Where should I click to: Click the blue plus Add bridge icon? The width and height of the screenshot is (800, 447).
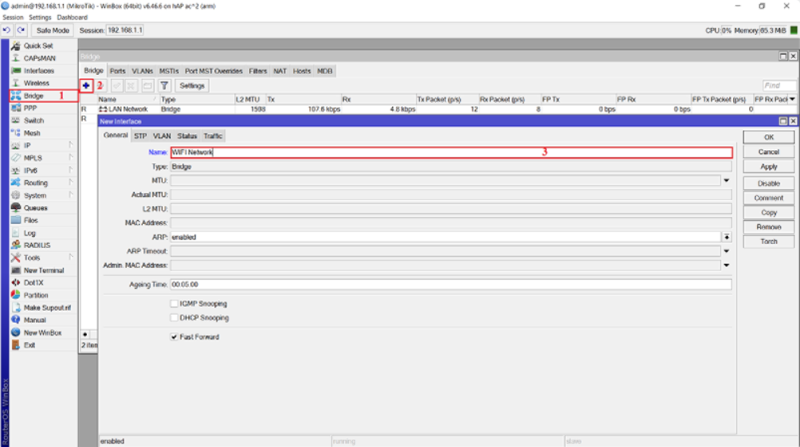click(x=87, y=86)
